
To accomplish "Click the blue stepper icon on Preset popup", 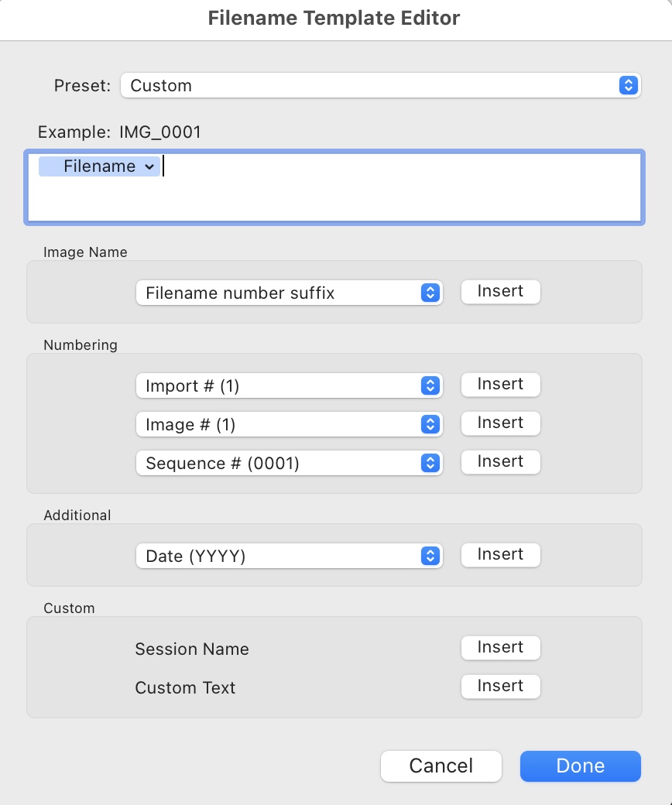I will click(x=630, y=85).
